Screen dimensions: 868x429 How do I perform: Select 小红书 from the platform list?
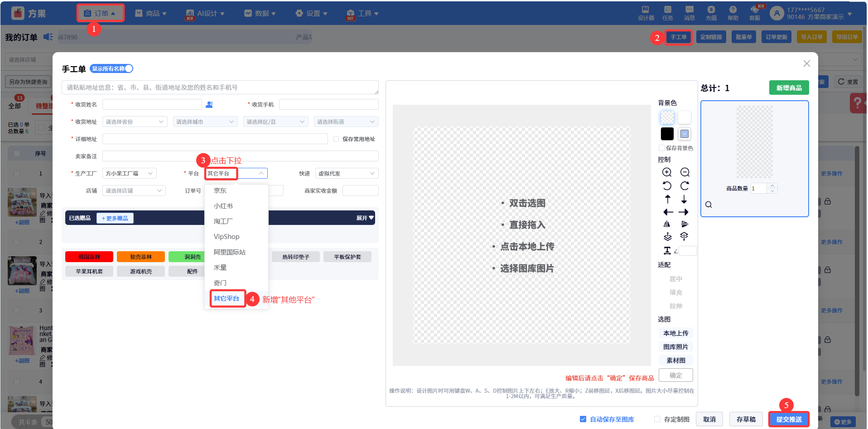[236, 206]
